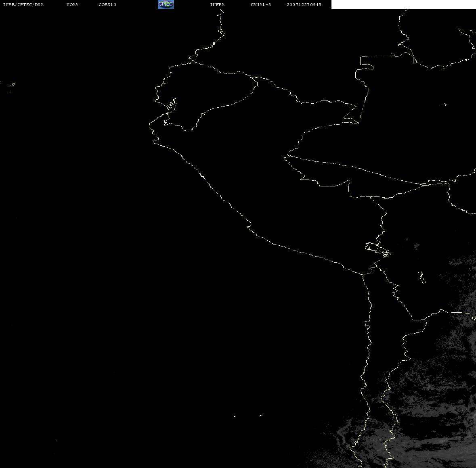The image size is (476, 468).
Task: Click the GOES10 satellite name label
Action: 107,5
